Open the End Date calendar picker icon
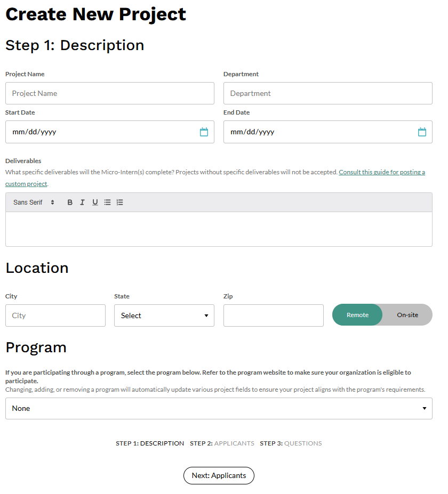Screen dimensions: 448x494 [422, 132]
